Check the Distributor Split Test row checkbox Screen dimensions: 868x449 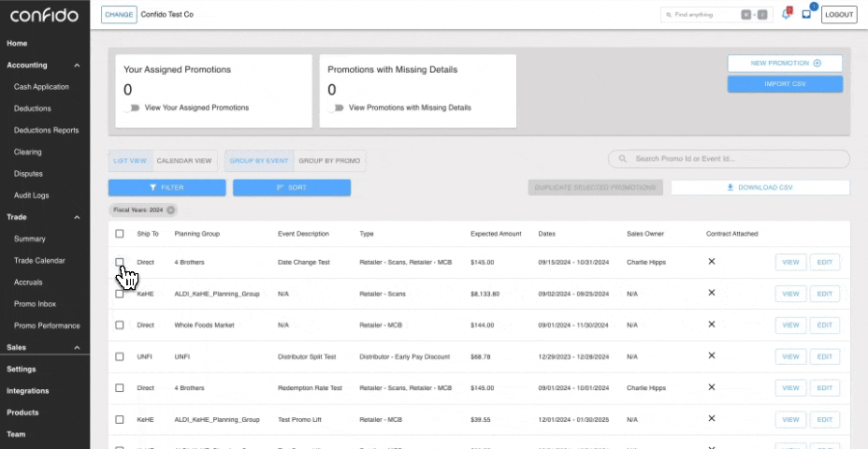120,356
